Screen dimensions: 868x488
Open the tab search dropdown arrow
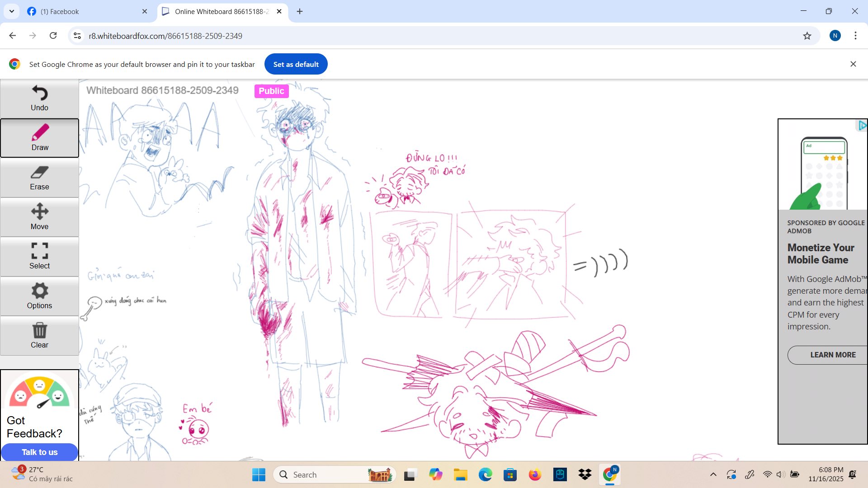(12, 11)
